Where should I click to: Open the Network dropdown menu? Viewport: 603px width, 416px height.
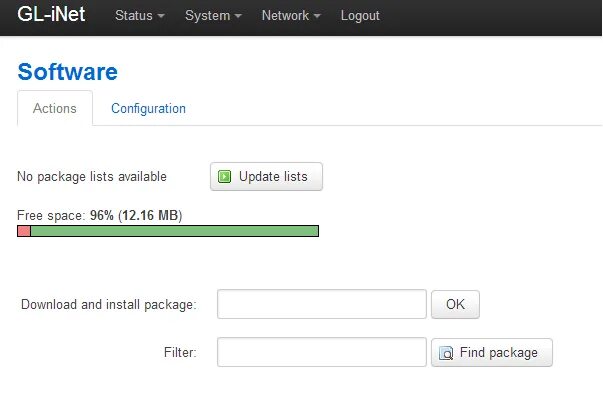point(290,17)
